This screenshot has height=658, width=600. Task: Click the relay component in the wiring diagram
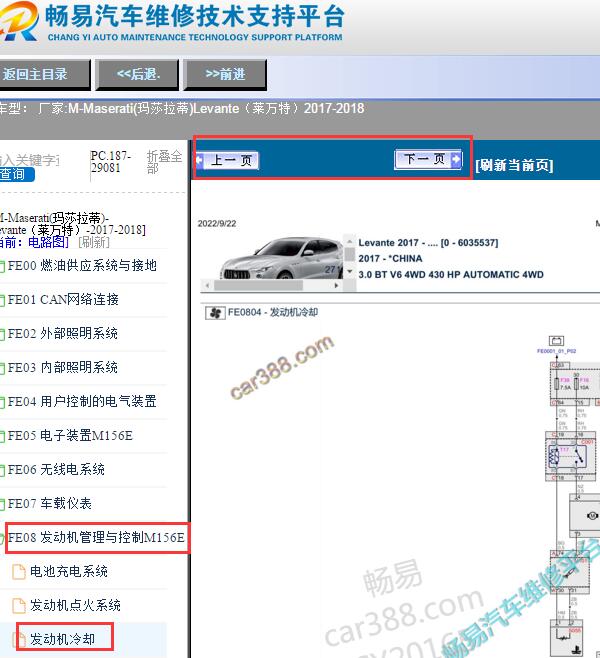[567, 455]
